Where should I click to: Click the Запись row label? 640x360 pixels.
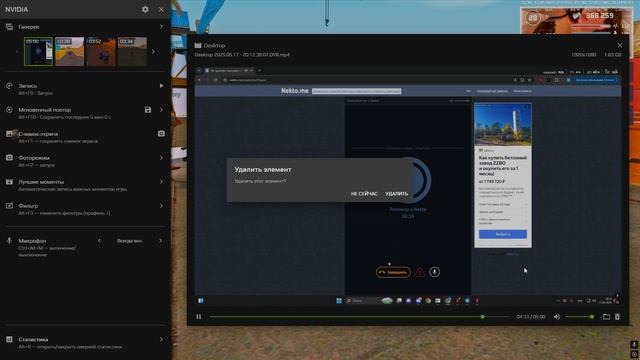point(28,86)
